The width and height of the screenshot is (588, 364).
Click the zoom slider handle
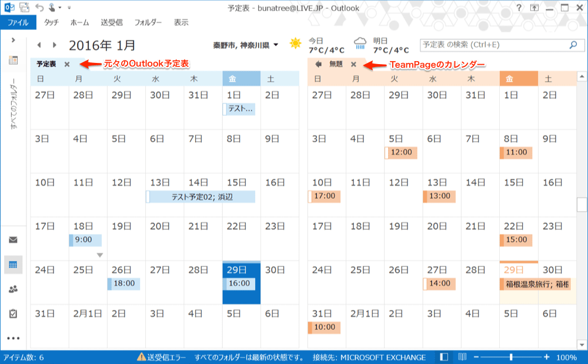[x=511, y=358]
